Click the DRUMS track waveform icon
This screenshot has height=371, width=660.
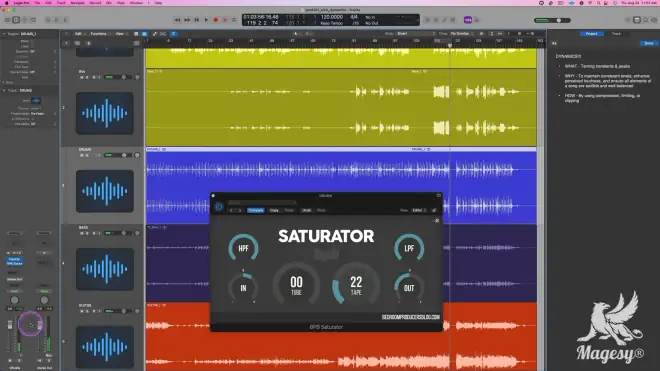coord(105,191)
